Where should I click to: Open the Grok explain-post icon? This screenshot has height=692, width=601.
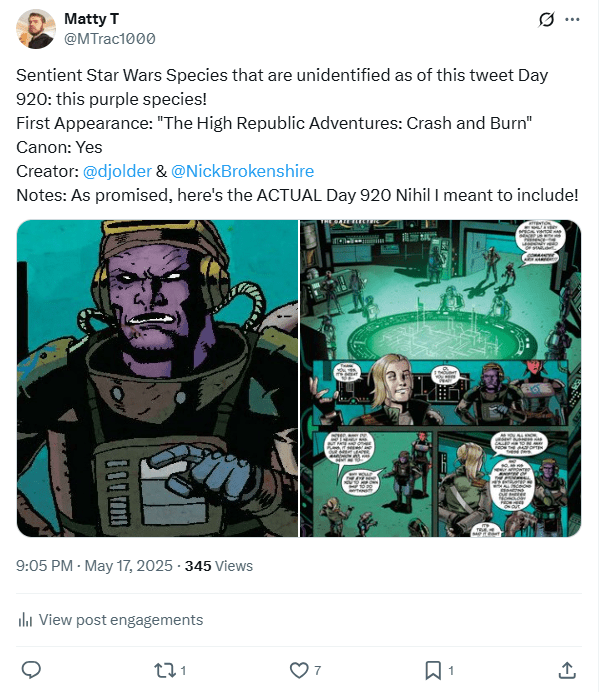547,19
